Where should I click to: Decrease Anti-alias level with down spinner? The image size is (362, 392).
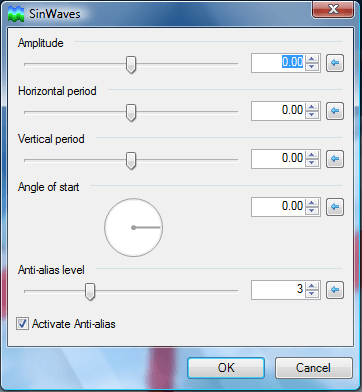[x=312, y=293]
